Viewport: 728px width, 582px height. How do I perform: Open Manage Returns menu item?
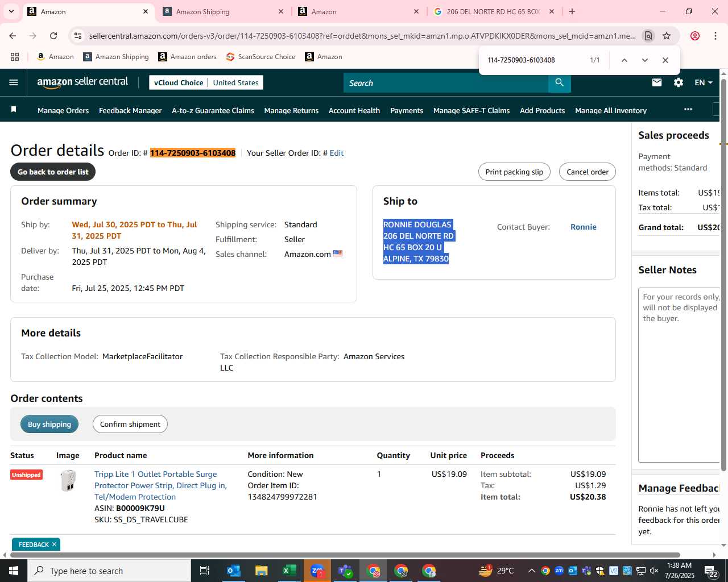(x=291, y=110)
